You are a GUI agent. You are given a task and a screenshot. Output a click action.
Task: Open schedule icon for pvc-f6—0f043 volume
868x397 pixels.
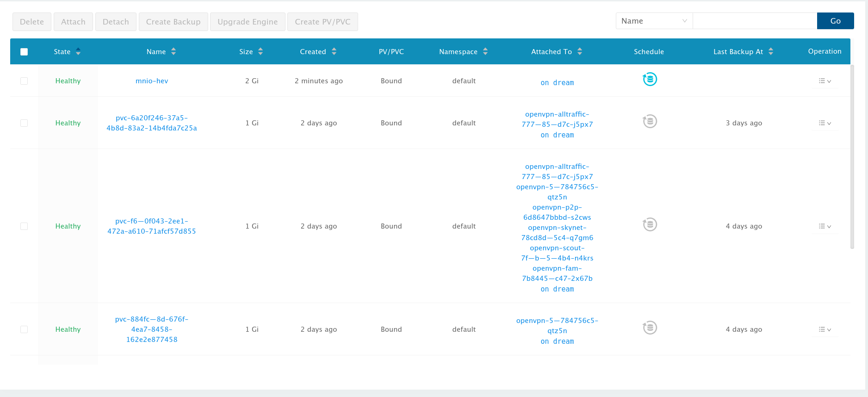(x=650, y=225)
